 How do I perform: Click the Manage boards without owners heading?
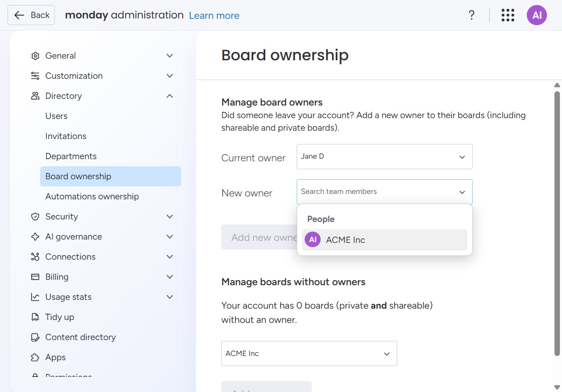tap(293, 282)
